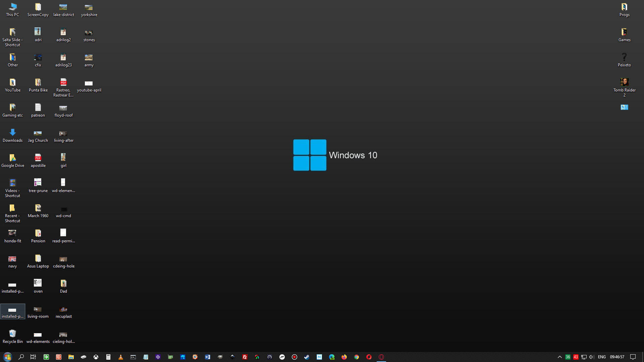Launch Firefox from the taskbar

tap(344, 357)
